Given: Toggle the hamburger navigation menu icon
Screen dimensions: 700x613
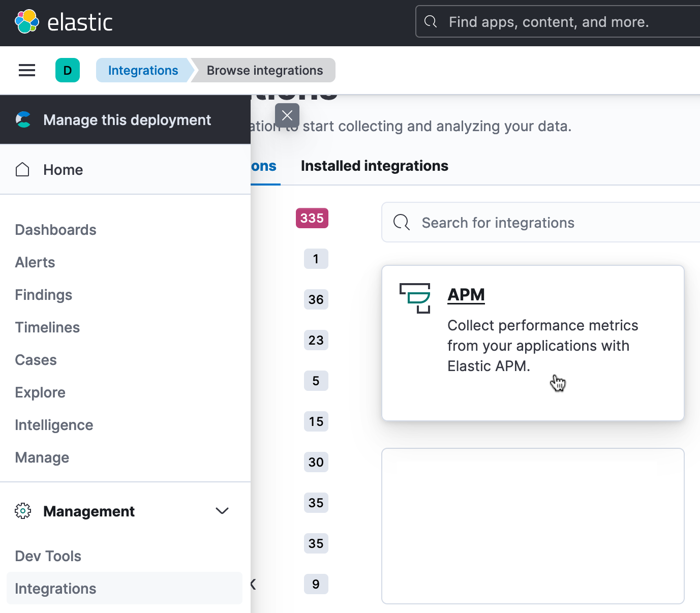Looking at the screenshot, I should (x=27, y=70).
